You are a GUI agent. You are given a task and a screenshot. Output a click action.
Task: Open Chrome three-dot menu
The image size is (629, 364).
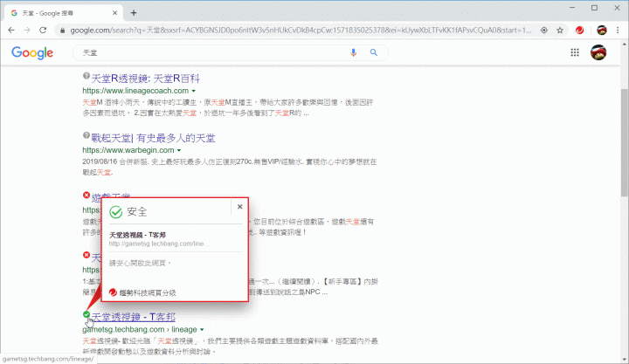618,30
